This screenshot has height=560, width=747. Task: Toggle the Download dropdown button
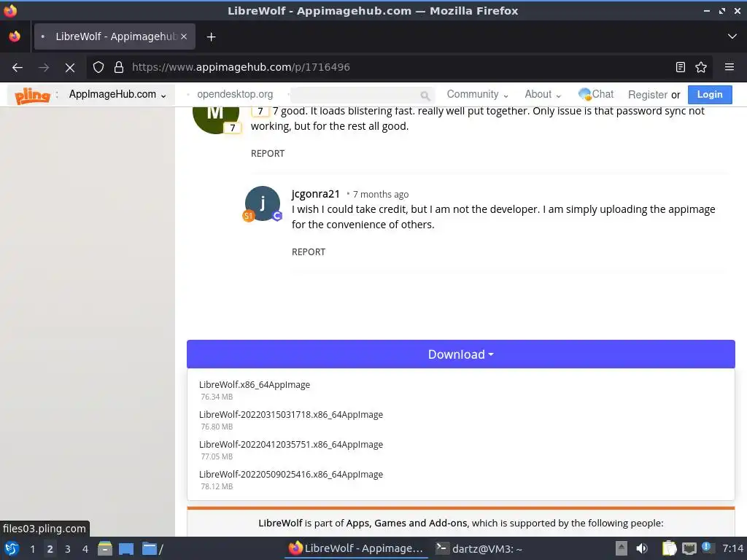click(x=461, y=354)
